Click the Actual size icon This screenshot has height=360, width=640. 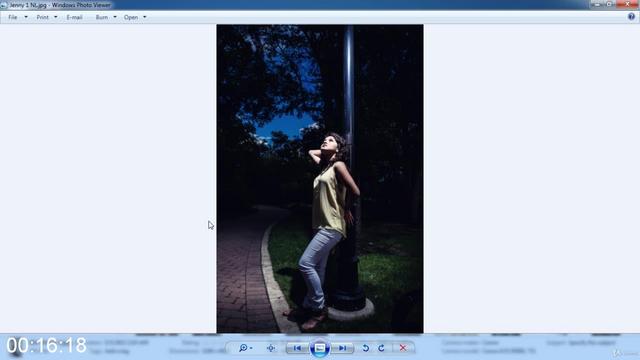point(271,348)
